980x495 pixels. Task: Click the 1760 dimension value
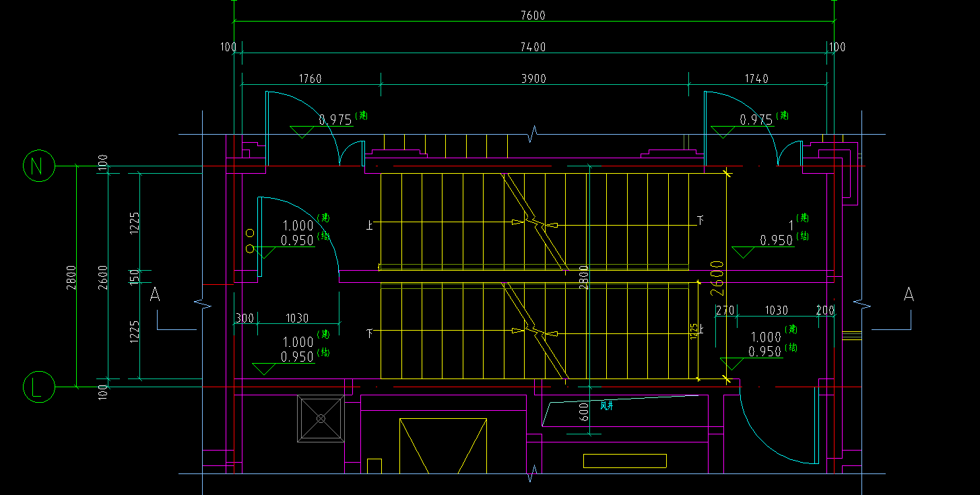pos(310,79)
